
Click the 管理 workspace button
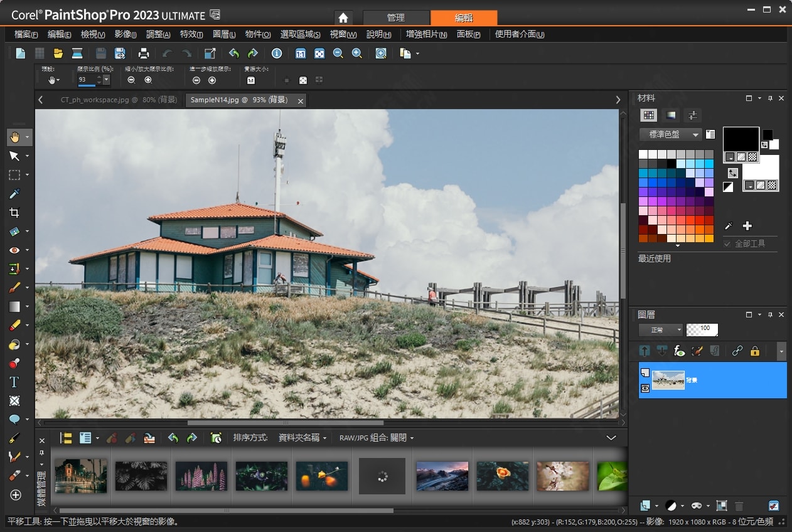(396, 18)
